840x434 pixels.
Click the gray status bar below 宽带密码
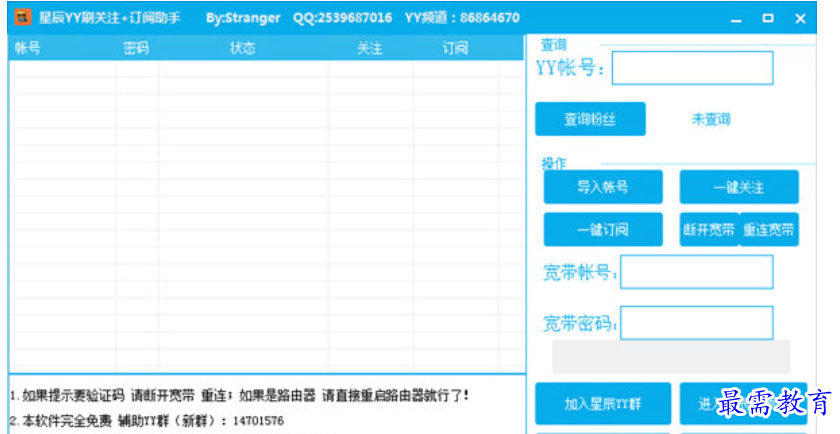click(x=671, y=356)
